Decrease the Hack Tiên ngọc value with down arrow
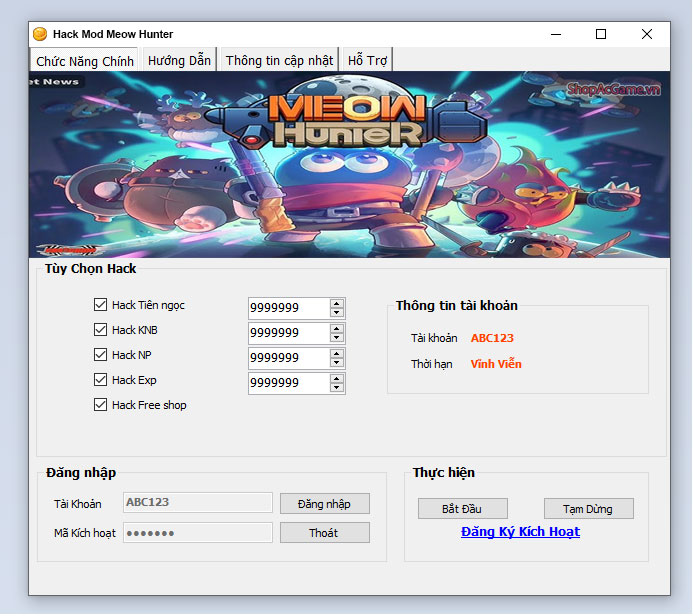The image size is (693, 616). point(337,312)
